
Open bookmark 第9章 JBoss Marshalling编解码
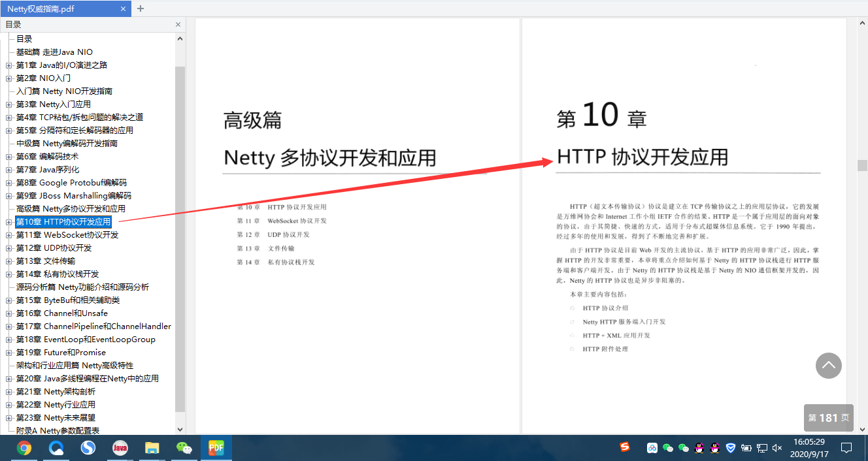tap(73, 196)
